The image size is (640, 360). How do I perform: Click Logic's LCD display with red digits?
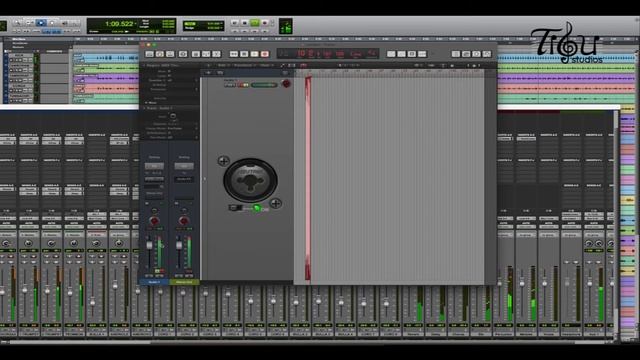[x=328, y=53]
